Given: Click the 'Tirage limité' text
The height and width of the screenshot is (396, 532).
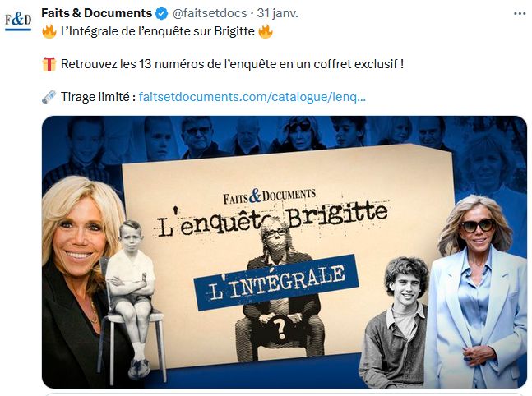Looking at the screenshot, I should [99, 97].
